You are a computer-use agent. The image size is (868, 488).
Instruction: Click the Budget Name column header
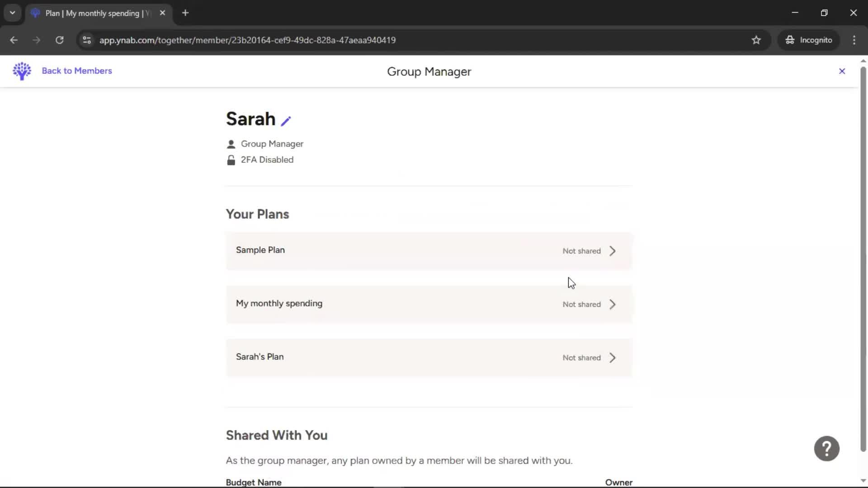[x=254, y=482]
